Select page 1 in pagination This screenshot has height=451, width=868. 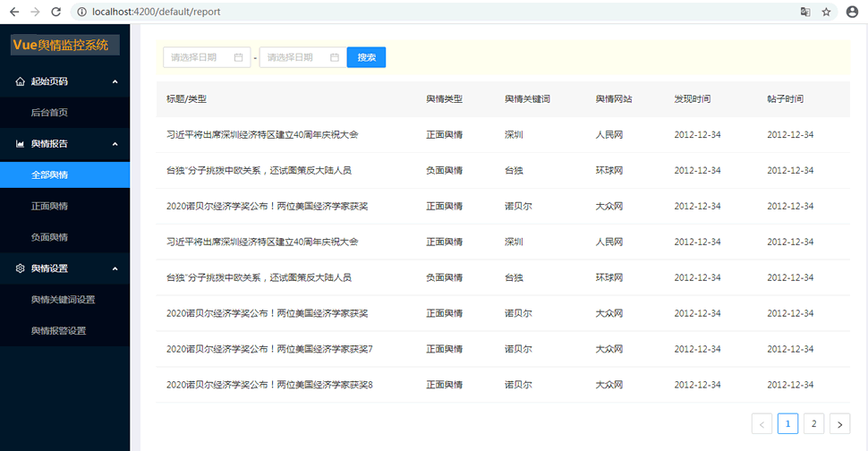(787, 424)
